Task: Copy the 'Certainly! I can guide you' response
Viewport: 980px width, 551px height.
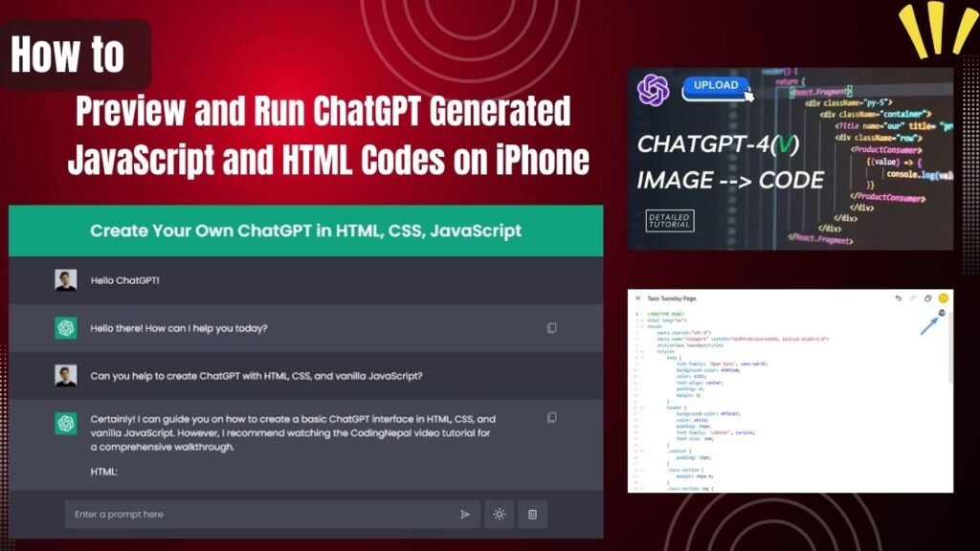Action: tap(552, 417)
